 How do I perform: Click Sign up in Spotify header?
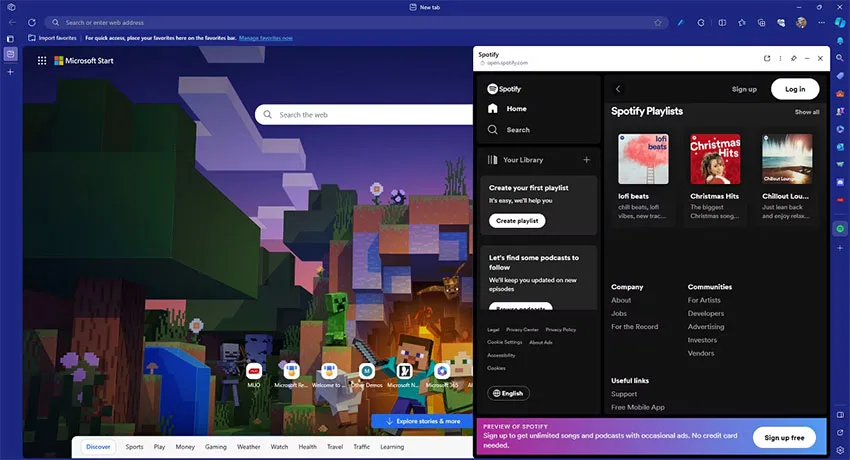pyautogui.click(x=744, y=89)
